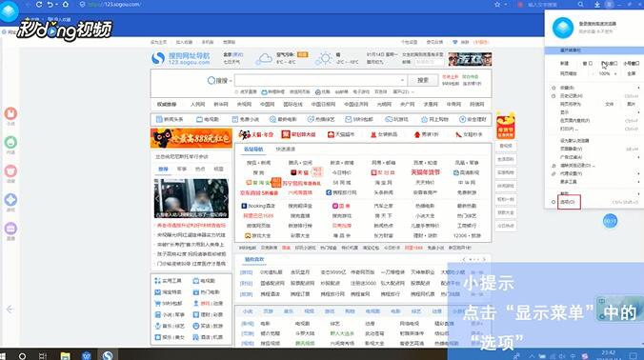
Task: Go to browser home page icon
Action: click(x=66, y=5)
